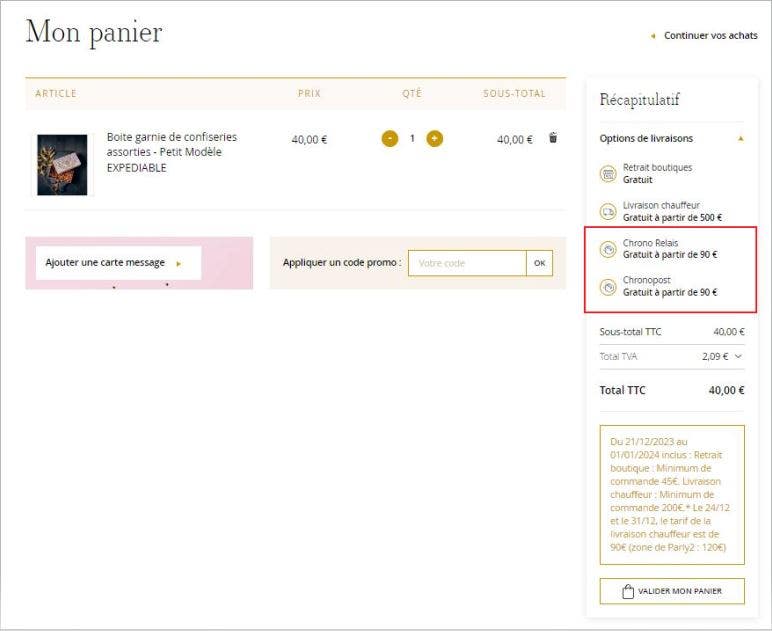
Task: Focus the Votre code promo field
Action: [467, 263]
